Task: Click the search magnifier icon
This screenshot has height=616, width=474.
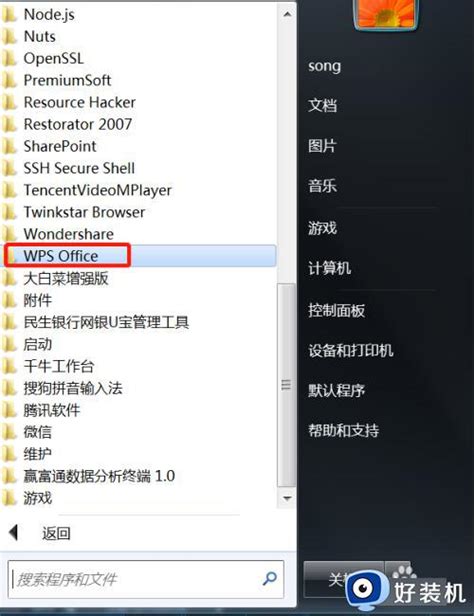Action: click(x=269, y=579)
